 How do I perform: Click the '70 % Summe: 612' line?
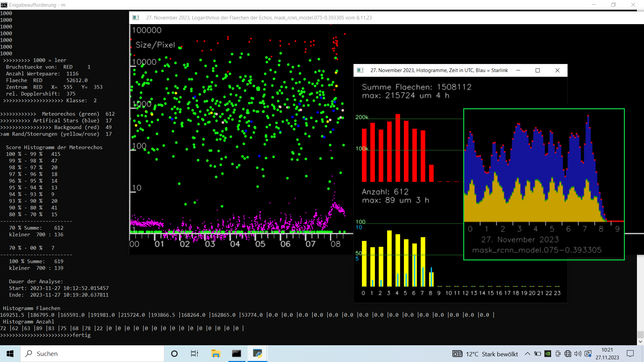(36, 228)
